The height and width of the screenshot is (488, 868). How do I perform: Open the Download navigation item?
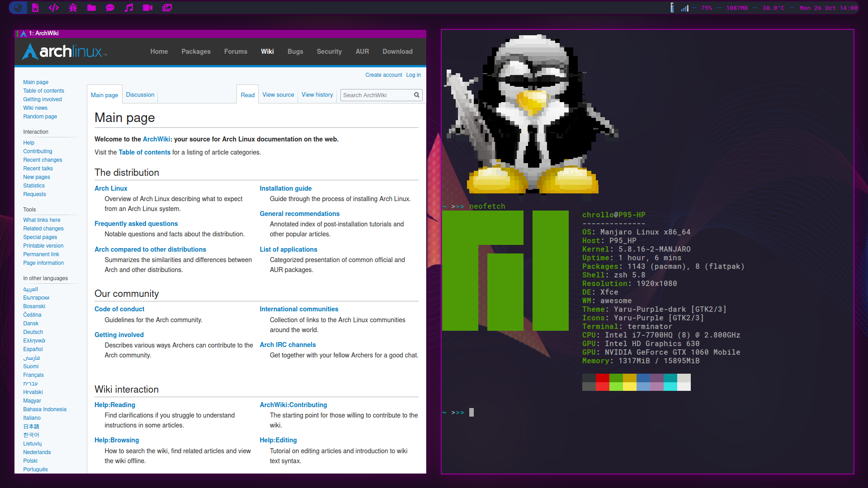pyautogui.click(x=397, y=52)
